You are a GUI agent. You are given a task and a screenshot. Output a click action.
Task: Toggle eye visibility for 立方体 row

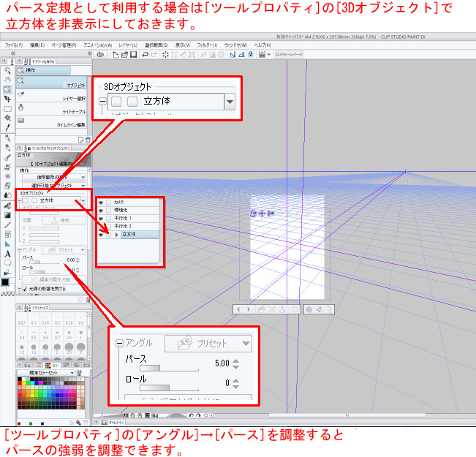pos(101,235)
